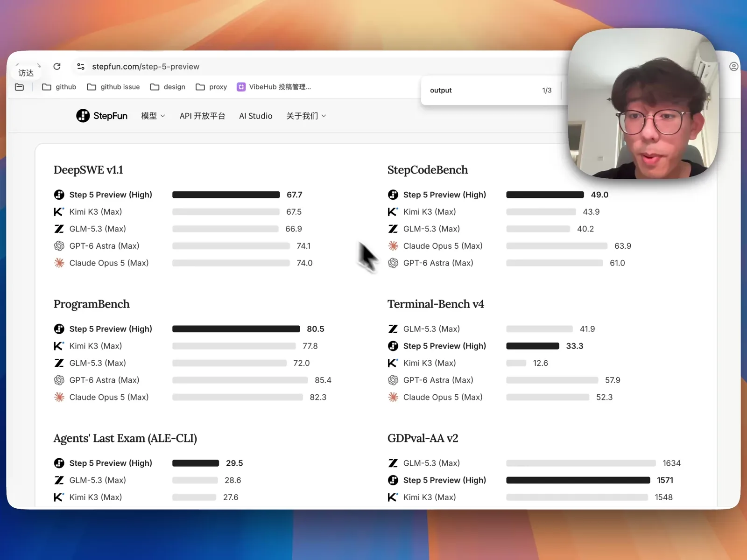747x560 pixels.
Task: Click Kimi K3 icon under DeepSWE v1.1
Action: (x=59, y=212)
